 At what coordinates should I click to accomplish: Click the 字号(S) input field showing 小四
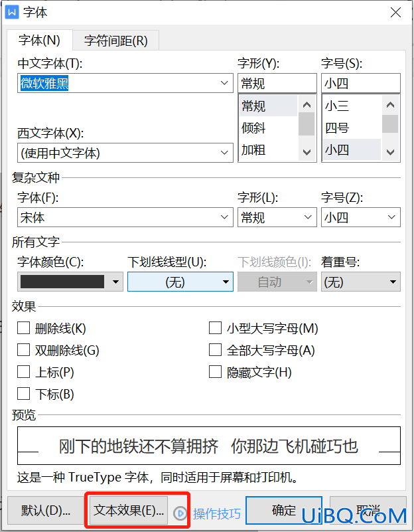click(x=360, y=83)
